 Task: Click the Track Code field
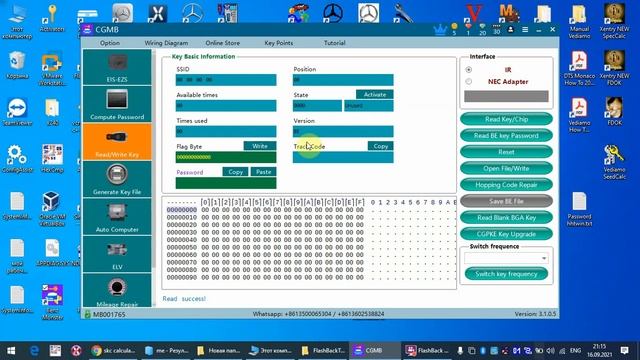coord(343,157)
